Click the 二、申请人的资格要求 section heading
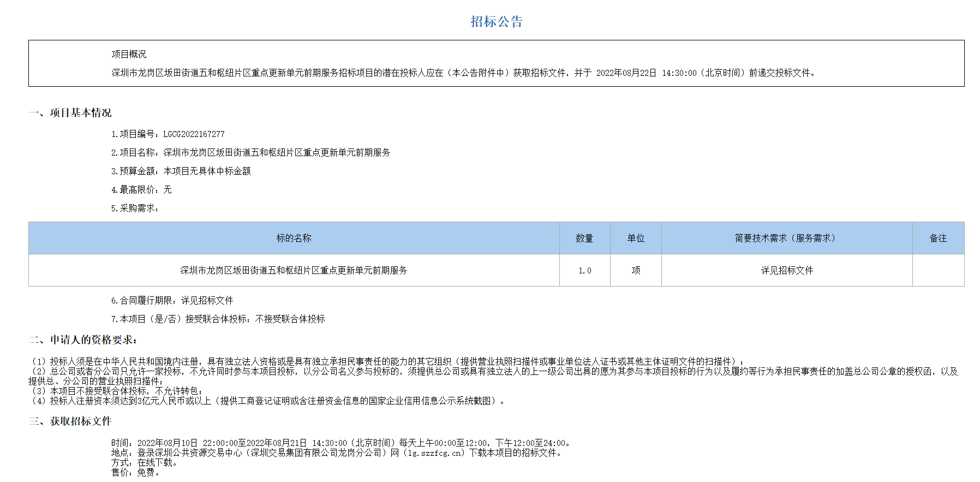This screenshot has height=482, width=980. coord(83,340)
